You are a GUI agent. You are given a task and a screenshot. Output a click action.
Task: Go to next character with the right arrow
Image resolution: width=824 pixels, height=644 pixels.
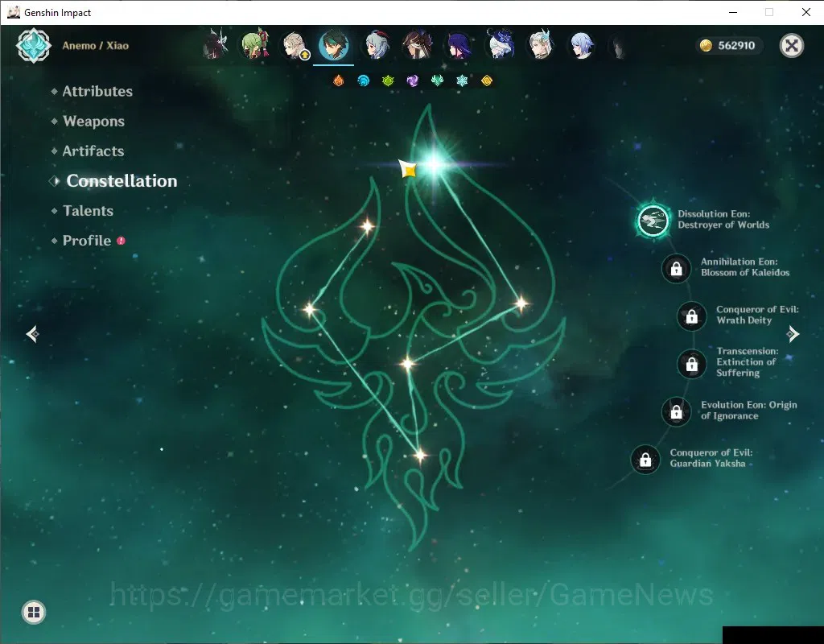pos(793,334)
